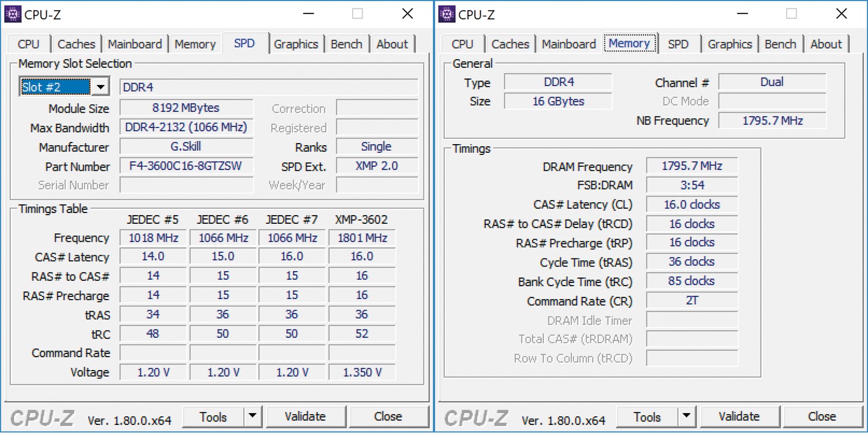This screenshot has height=433, width=868.
Task: Open Graphics tab in right window
Action: [x=730, y=44]
